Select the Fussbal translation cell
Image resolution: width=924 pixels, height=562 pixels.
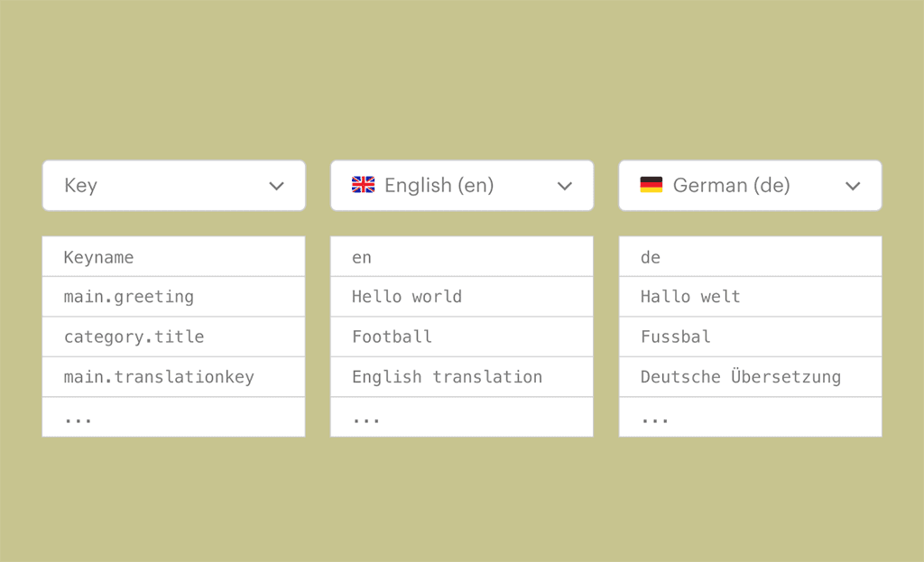[x=750, y=336]
